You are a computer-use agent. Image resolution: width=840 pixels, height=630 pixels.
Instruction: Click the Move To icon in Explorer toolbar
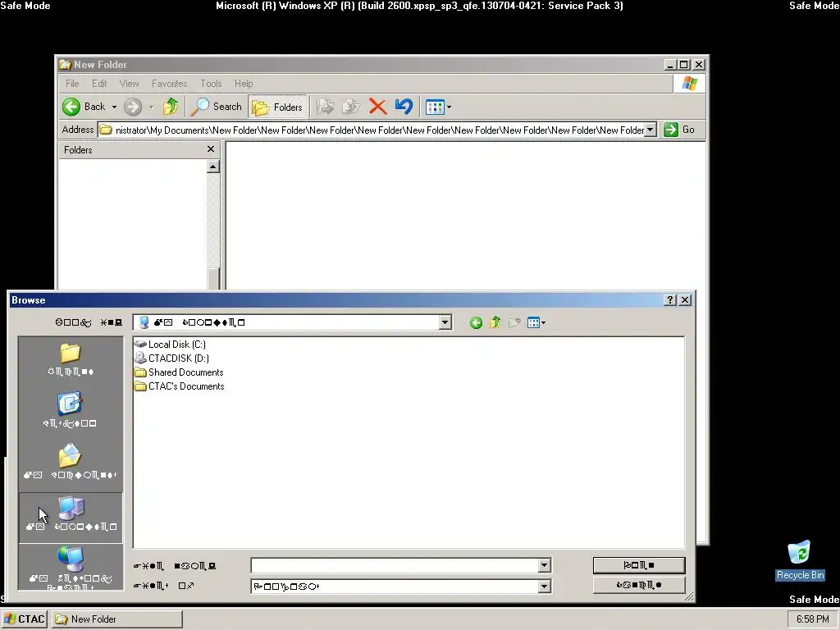[325, 107]
